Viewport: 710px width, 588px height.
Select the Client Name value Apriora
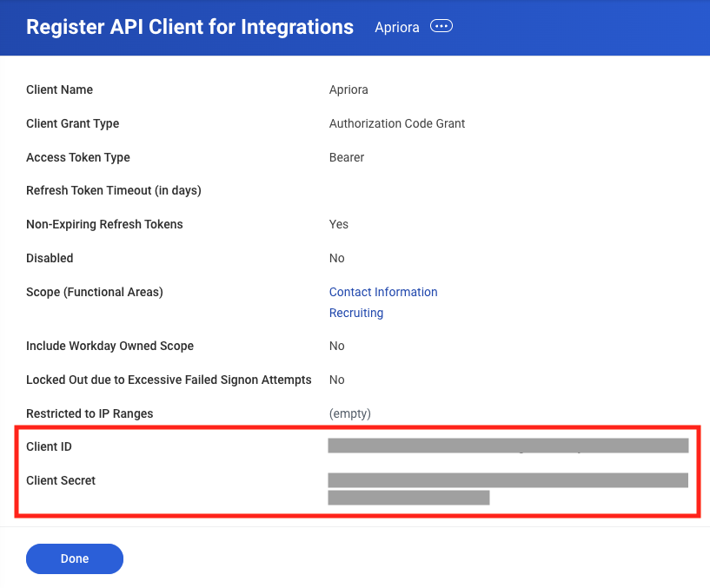(348, 89)
